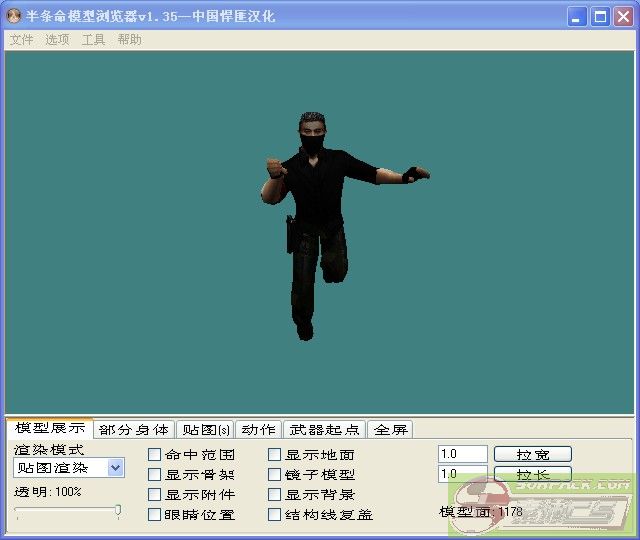Switch to the 部分身体 tab
Screen dimensions: 640x540
click(134, 430)
